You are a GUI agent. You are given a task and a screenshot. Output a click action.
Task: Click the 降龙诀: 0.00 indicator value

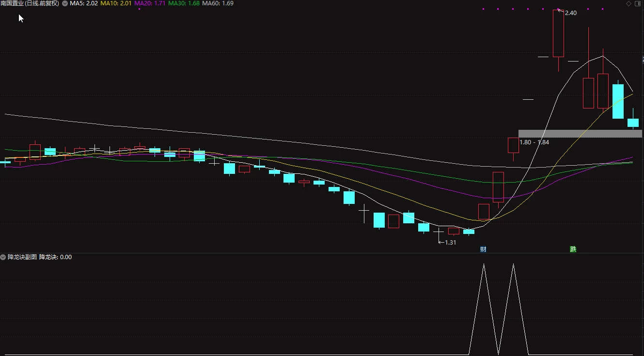tap(56, 257)
